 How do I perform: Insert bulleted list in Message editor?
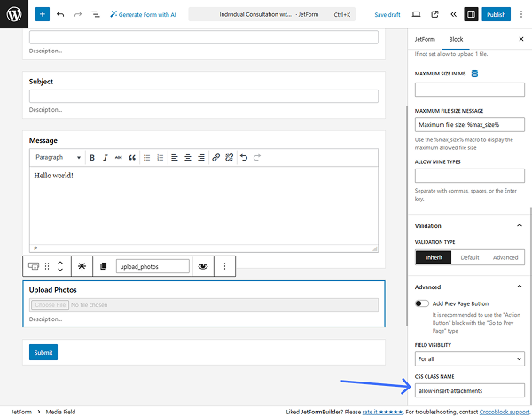pyautogui.click(x=147, y=158)
